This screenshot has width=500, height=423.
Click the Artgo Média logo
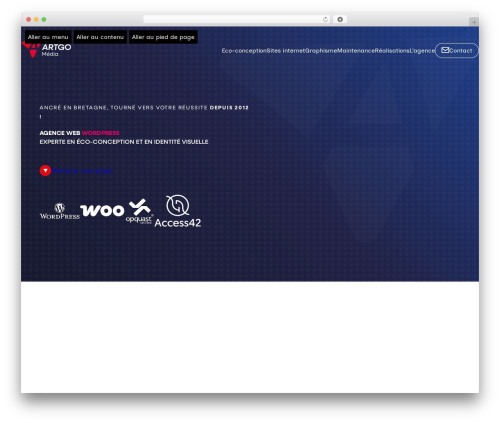[47, 50]
